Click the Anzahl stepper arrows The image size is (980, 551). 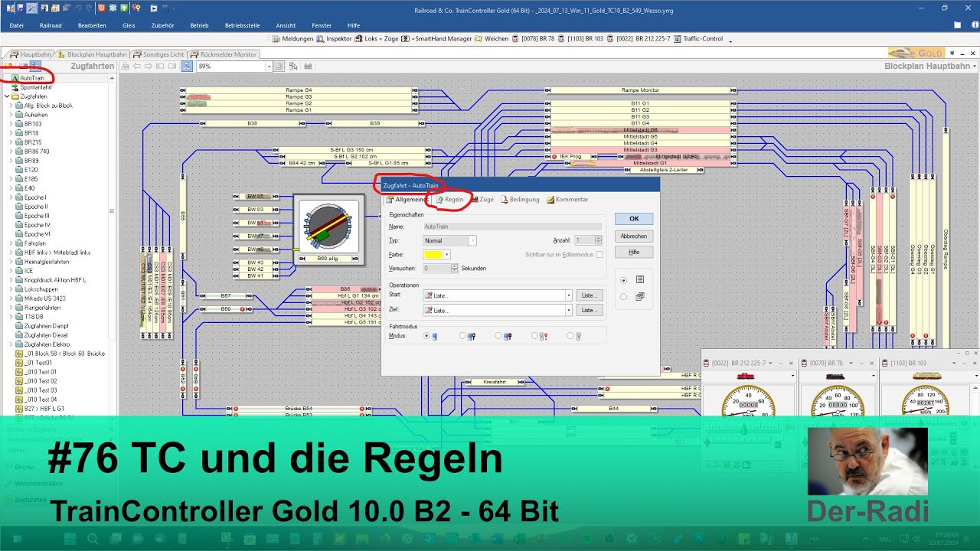tap(599, 240)
